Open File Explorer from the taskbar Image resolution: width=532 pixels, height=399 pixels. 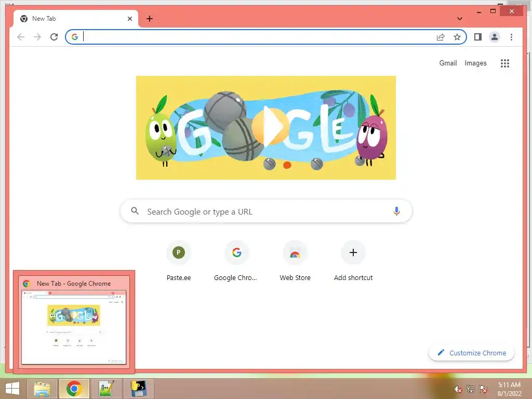click(x=42, y=389)
